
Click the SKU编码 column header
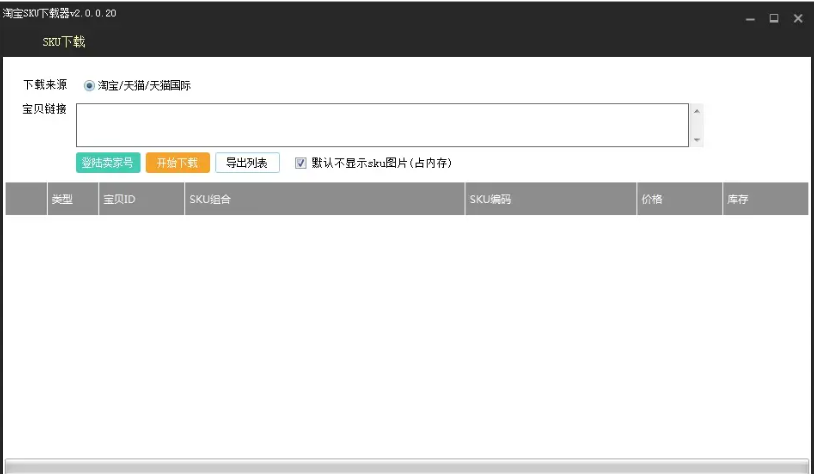551,199
